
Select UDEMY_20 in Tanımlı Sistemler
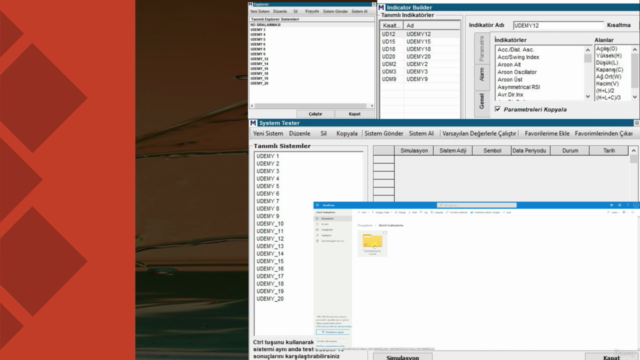point(270,299)
